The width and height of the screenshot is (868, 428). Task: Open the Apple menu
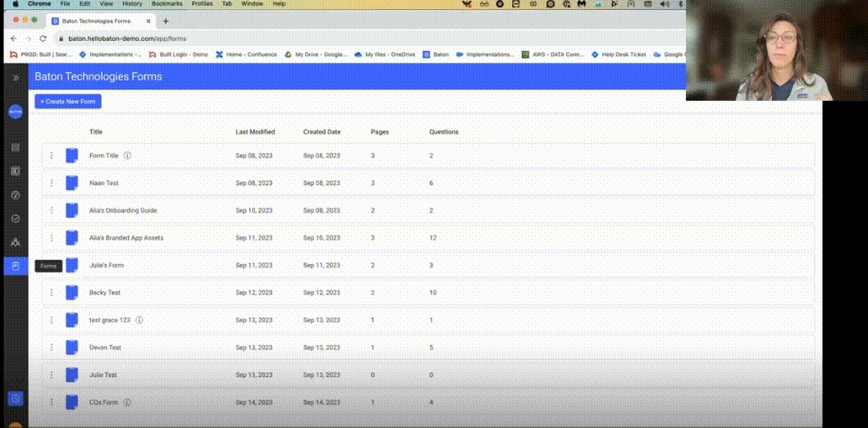tap(15, 4)
